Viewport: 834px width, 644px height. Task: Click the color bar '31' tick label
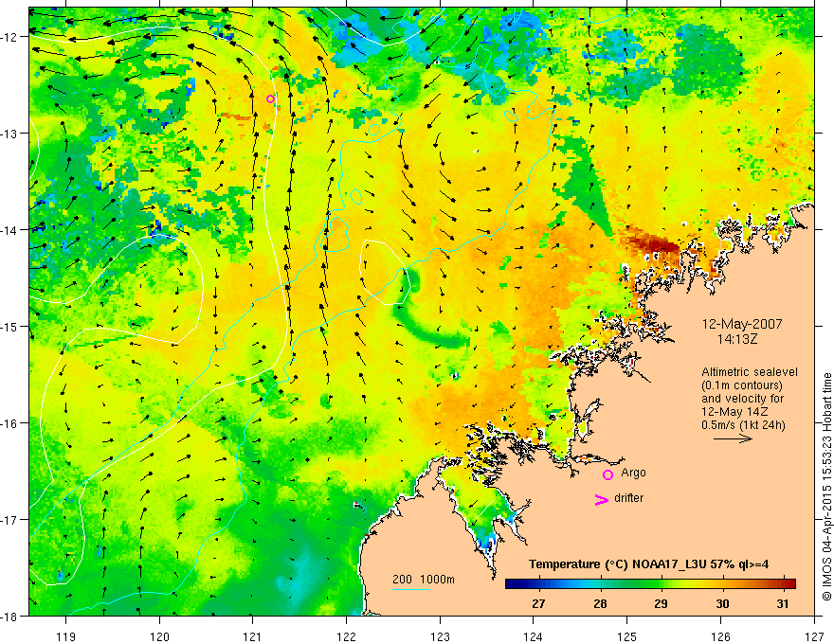pyautogui.click(x=782, y=604)
